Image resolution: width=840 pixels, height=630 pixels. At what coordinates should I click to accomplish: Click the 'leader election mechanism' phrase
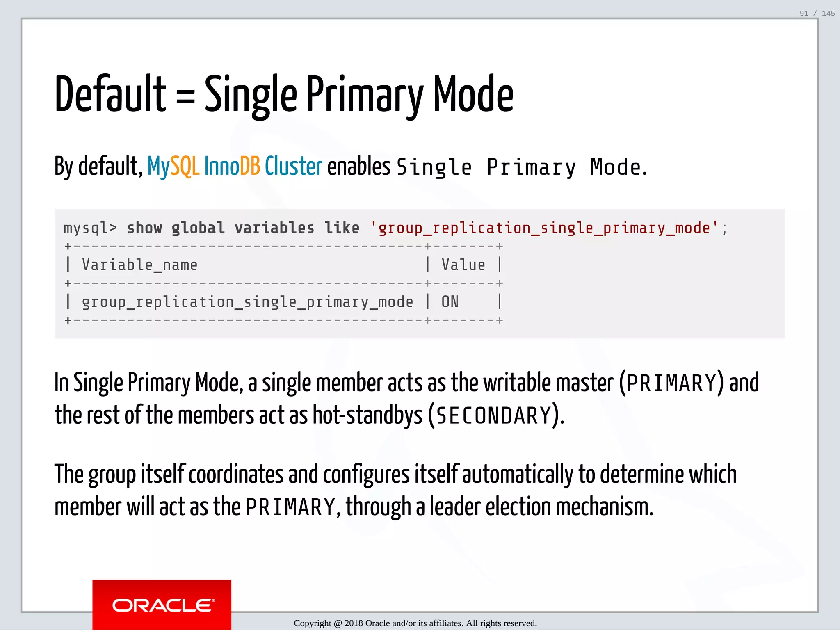pos(541,507)
